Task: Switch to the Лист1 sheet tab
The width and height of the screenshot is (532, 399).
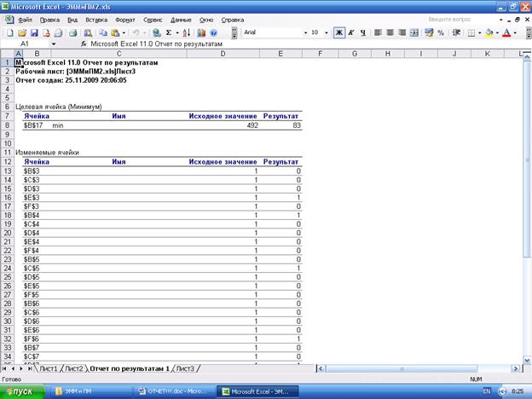Action: pos(49,368)
